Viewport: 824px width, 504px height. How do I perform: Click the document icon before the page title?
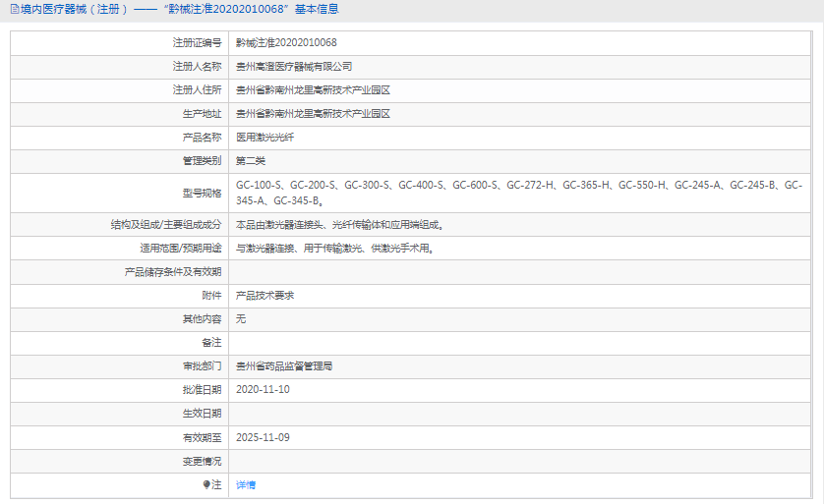(15, 9)
